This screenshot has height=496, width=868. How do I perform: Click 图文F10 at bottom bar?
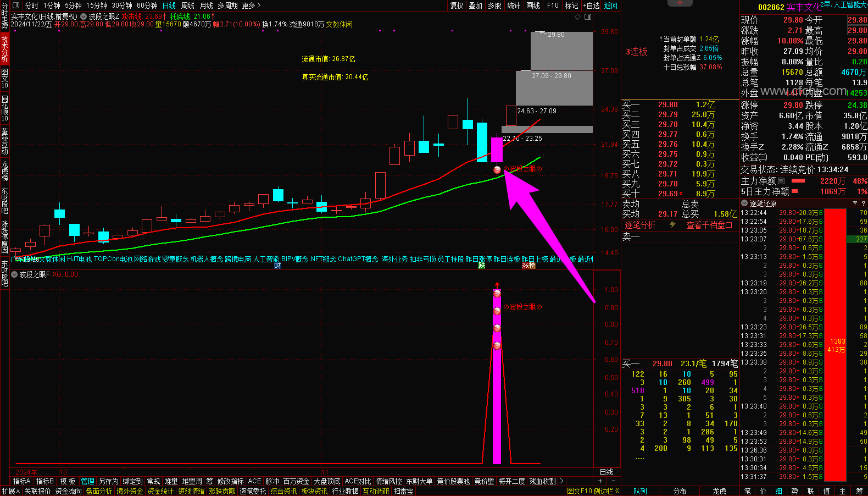pyautogui.click(x=580, y=491)
